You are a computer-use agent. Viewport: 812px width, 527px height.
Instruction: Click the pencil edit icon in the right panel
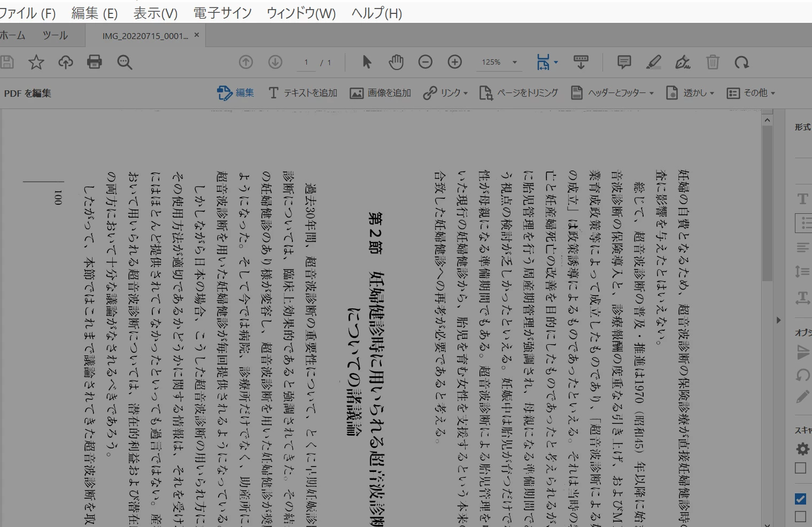pyautogui.click(x=802, y=397)
